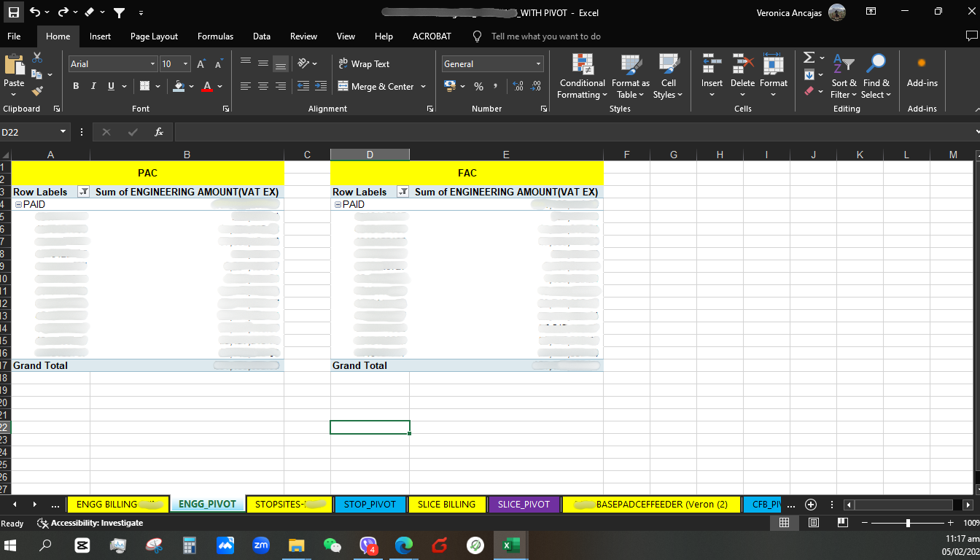Apply Underline formatting
Screen dimensions: 980x560
(x=111, y=86)
